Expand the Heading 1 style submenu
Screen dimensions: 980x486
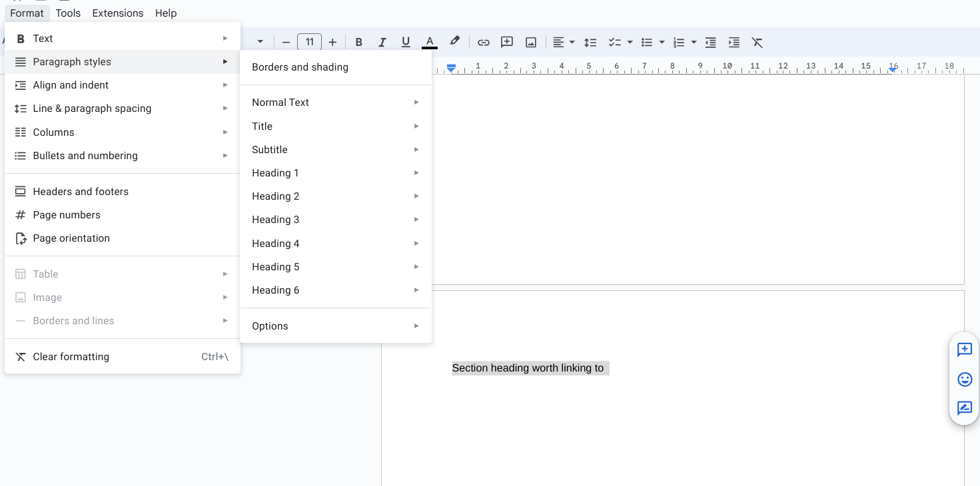click(x=336, y=173)
